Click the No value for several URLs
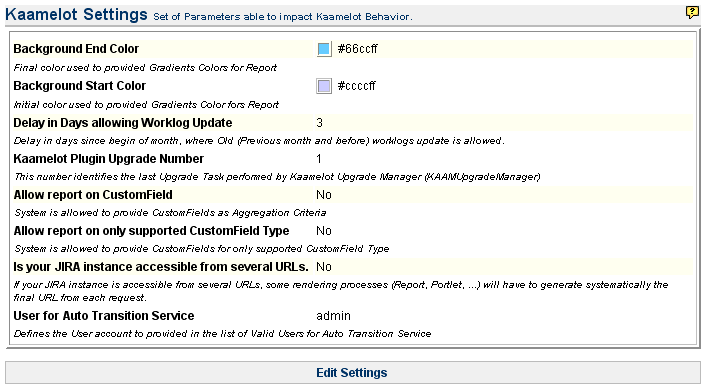Screen dimensions: 705x387 (x=324, y=267)
